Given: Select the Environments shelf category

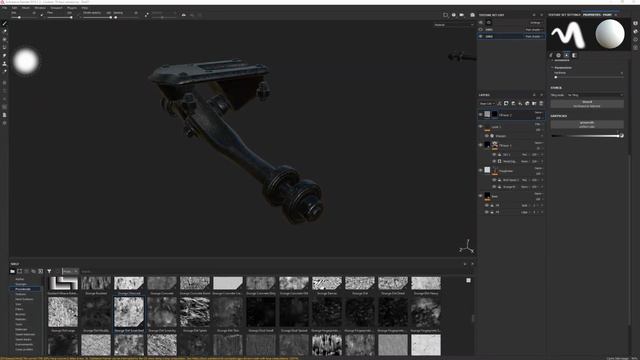Looking at the screenshot, I should [x=24, y=344].
